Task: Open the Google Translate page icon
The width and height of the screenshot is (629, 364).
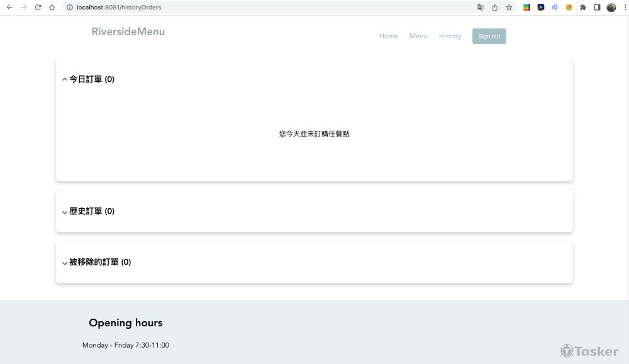Action: [481, 8]
